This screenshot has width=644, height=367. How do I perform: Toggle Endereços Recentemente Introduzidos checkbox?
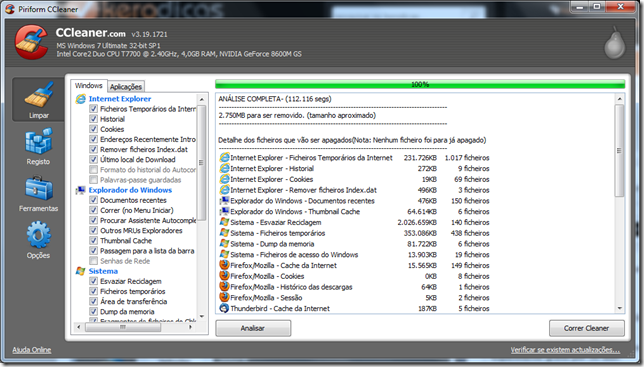pyautogui.click(x=94, y=139)
